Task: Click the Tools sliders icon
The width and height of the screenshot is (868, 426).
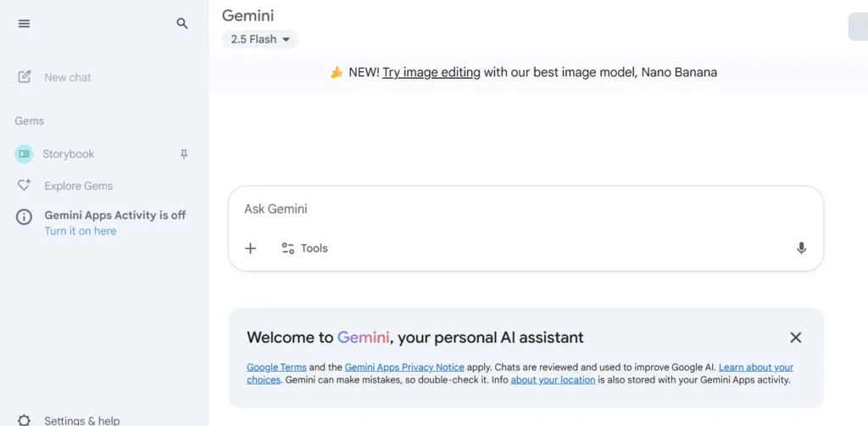Action: click(x=288, y=248)
